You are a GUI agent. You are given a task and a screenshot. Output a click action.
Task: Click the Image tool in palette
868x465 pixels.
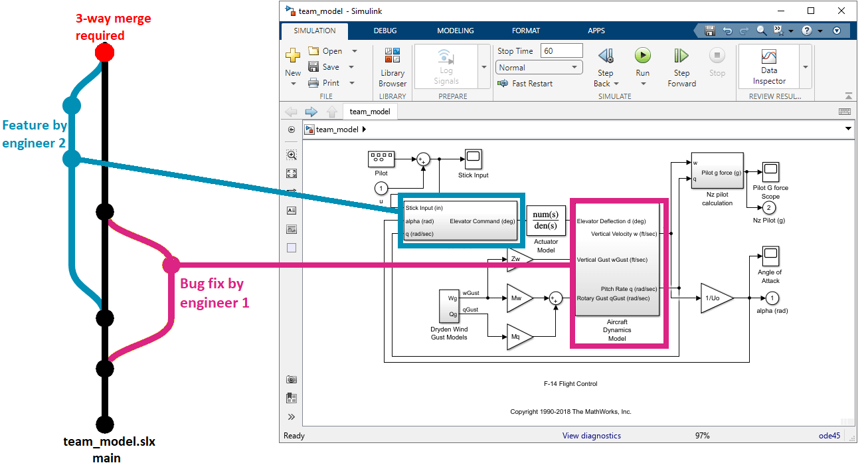(x=292, y=229)
